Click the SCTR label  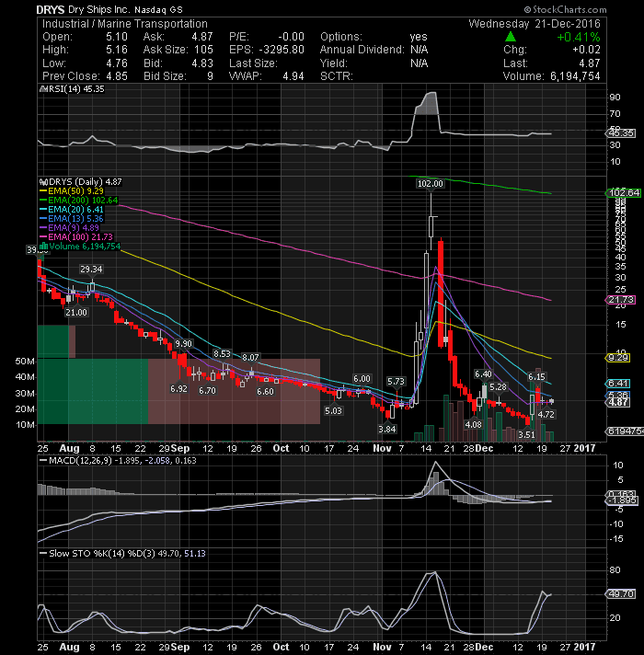(337, 76)
